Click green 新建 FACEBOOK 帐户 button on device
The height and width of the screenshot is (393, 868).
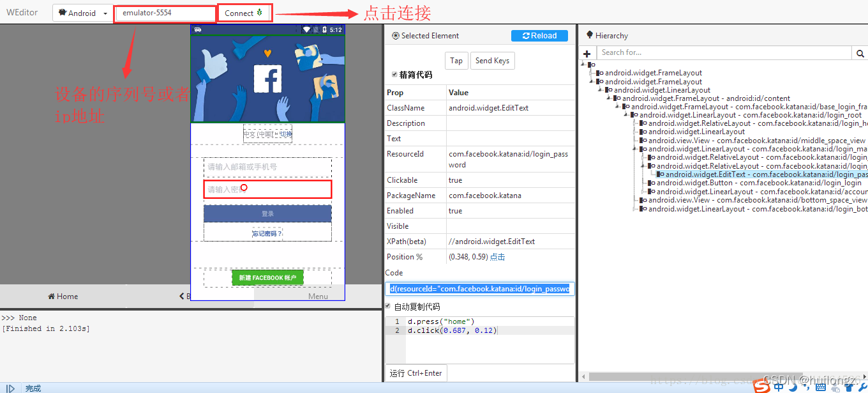pos(267,278)
